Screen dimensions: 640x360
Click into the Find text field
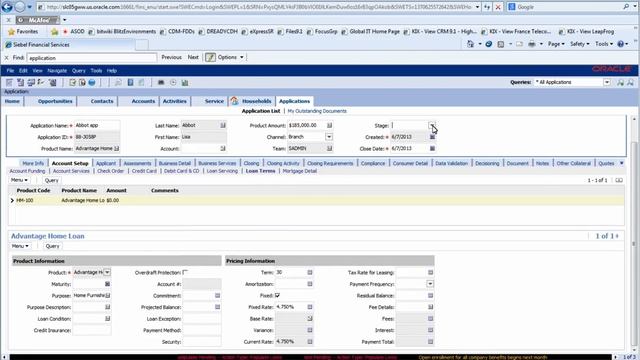(92, 58)
